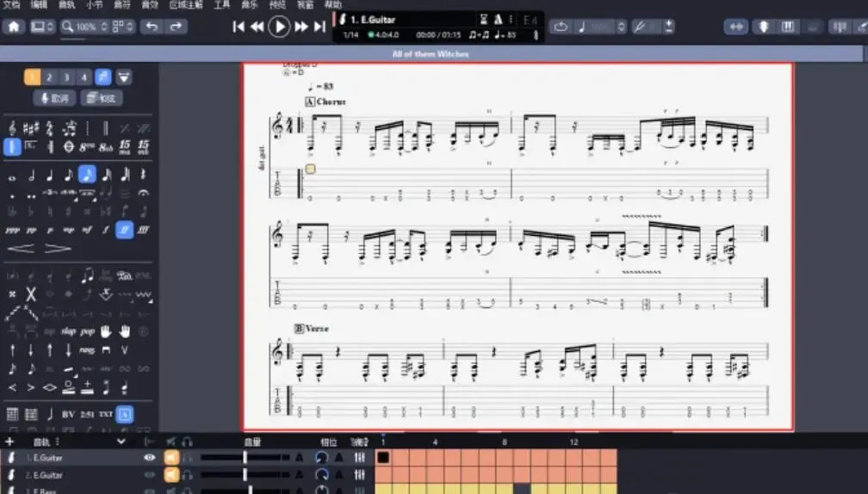Screen dimensions: 868x494
Task: Choose the eighth note duration
Action: point(69,176)
